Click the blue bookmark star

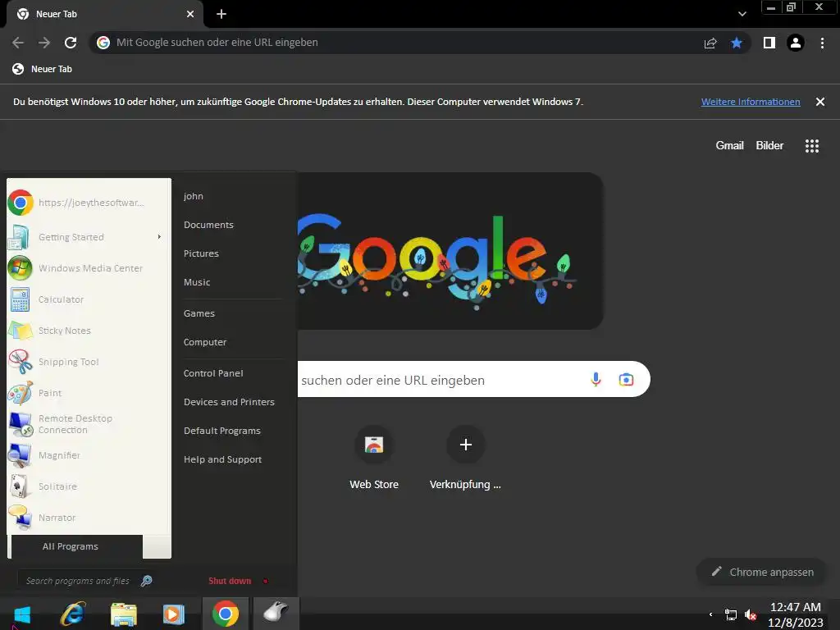click(x=737, y=43)
